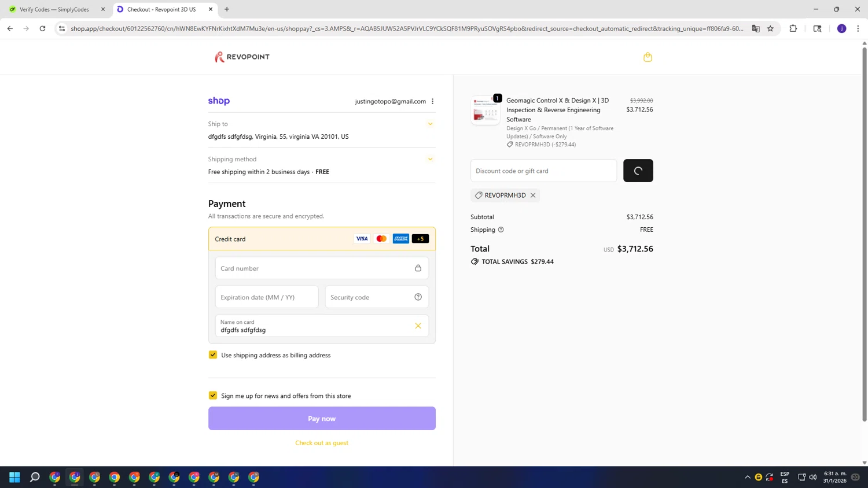Screen dimensions: 868x488
Task: Open shipping info help icon
Action: coord(501,230)
